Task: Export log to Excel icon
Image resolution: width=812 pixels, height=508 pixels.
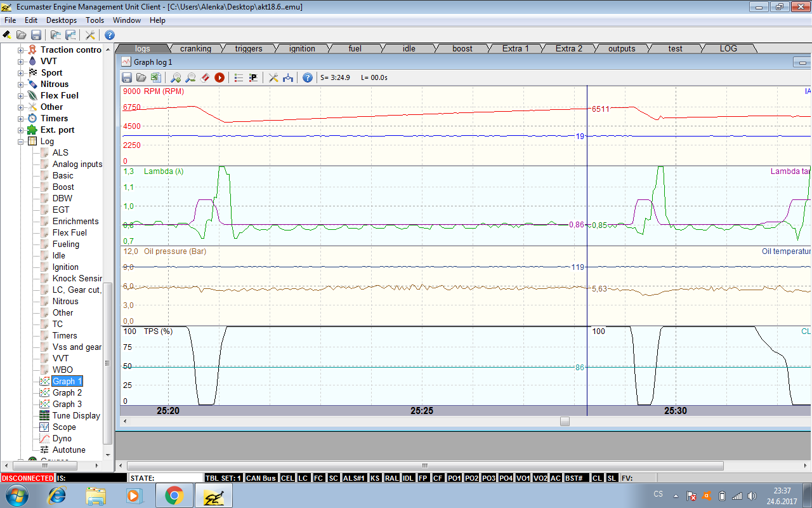Action: (155, 77)
